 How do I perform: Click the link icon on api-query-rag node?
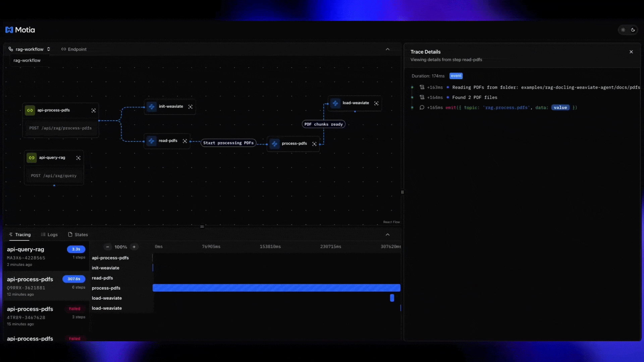[32, 158]
